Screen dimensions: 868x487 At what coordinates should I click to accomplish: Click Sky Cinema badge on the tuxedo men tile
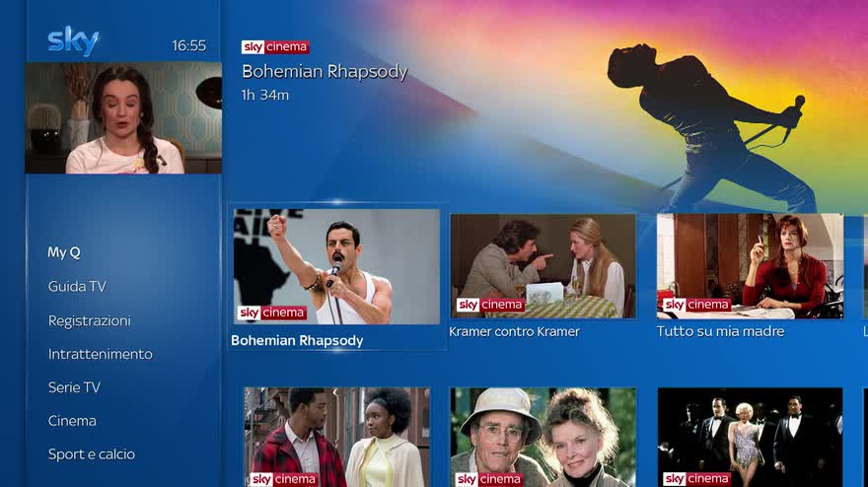pyautogui.click(x=697, y=479)
